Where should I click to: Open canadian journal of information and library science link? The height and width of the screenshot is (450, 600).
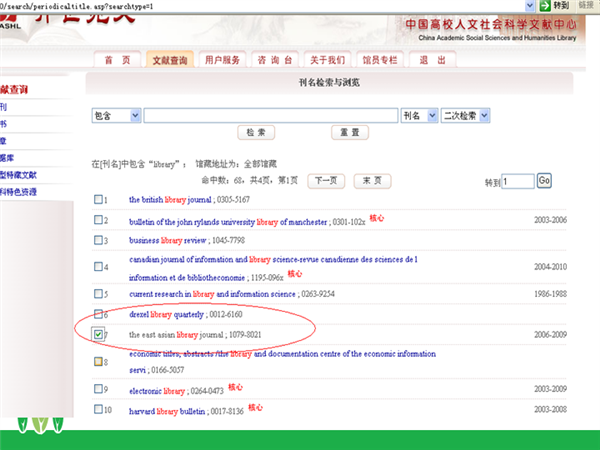[273, 268]
